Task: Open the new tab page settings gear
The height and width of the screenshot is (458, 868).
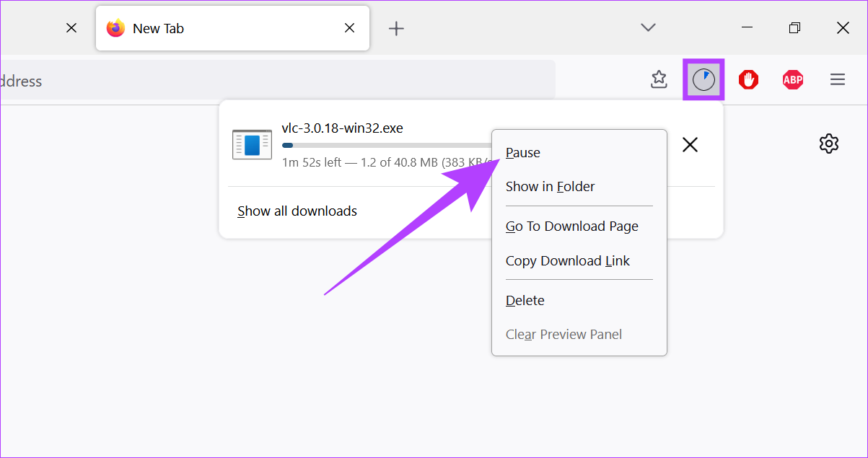Action: (x=829, y=144)
